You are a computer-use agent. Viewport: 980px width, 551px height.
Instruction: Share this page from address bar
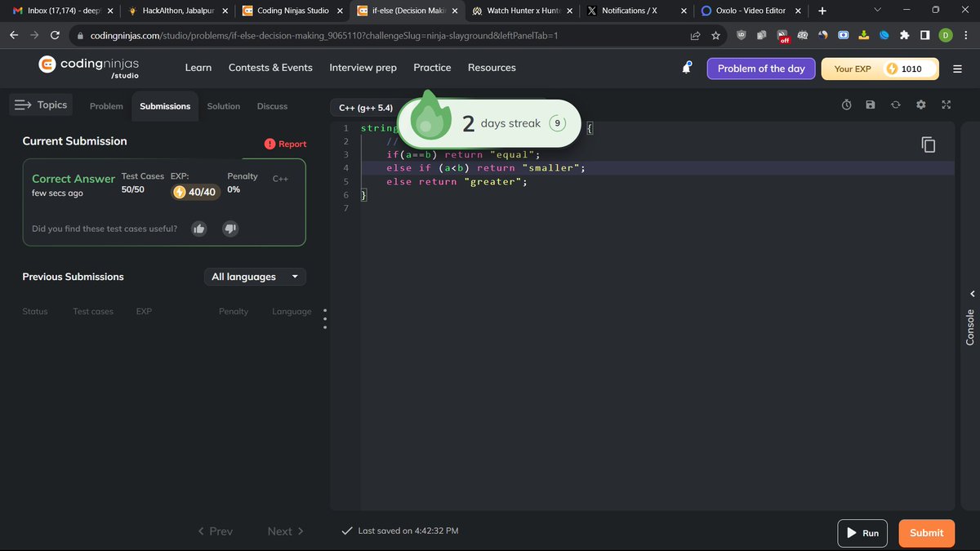coord(695,36)
